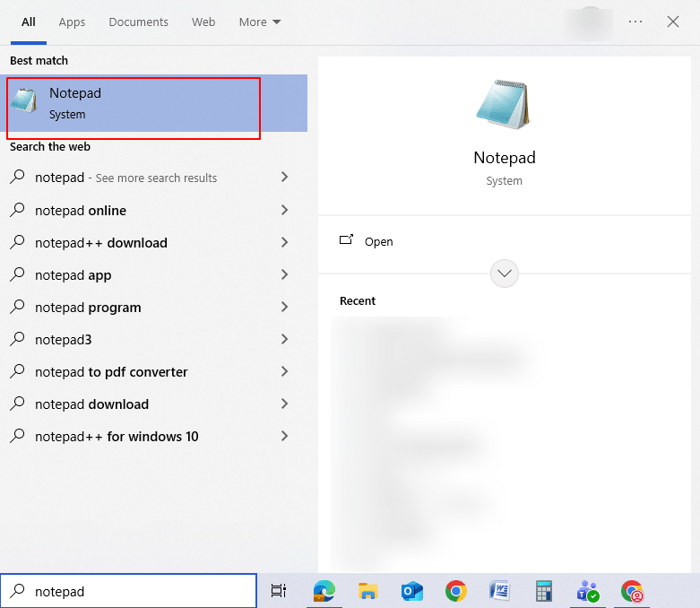Select the Documents tab

138,22
